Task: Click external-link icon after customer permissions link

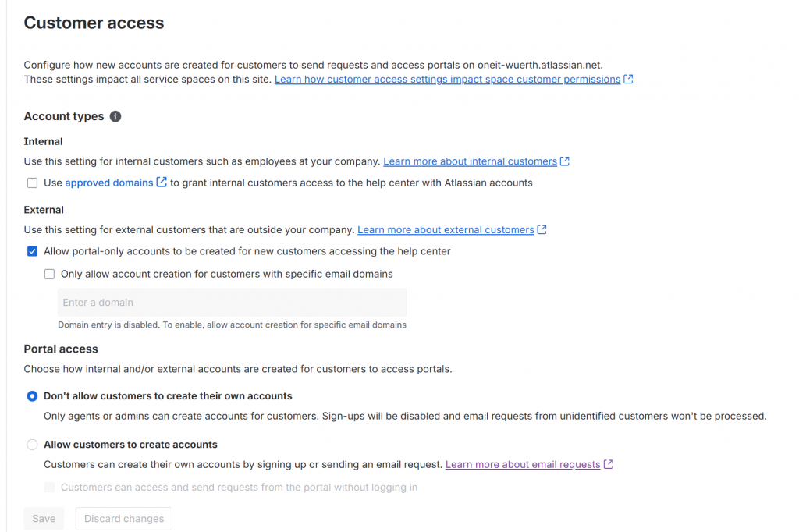Action: click(x=628, y=80)
